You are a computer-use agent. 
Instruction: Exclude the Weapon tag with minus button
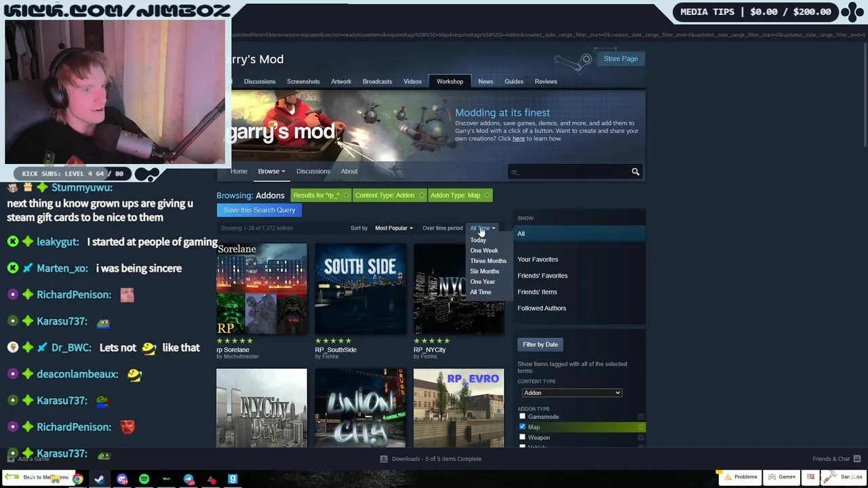click(641, 438)
